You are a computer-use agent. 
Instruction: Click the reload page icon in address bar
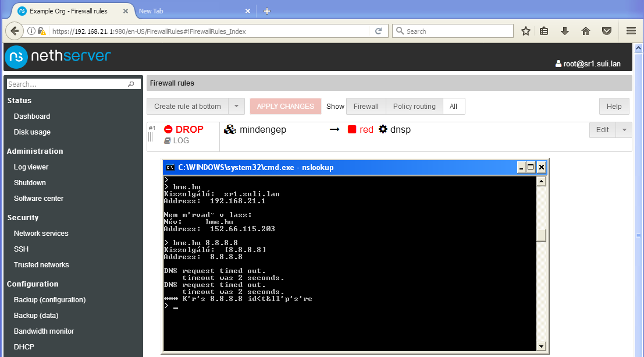pyautogui.click(x=378, y=31)
